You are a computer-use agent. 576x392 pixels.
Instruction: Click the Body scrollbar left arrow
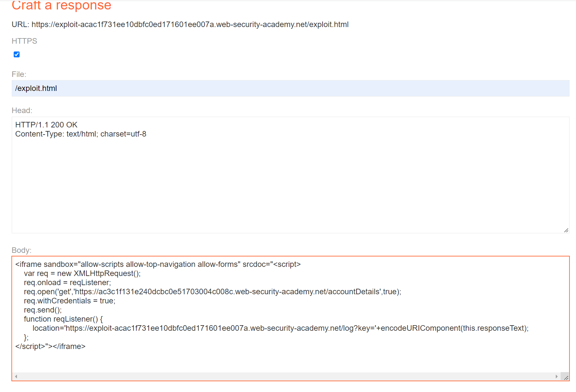click(16, 377)
